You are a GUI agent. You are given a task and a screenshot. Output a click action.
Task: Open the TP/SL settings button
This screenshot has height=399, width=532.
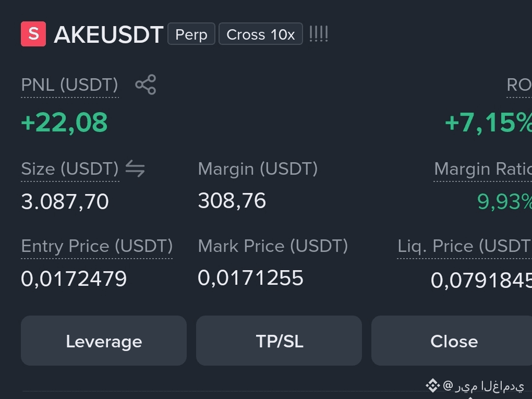point(279,341)
